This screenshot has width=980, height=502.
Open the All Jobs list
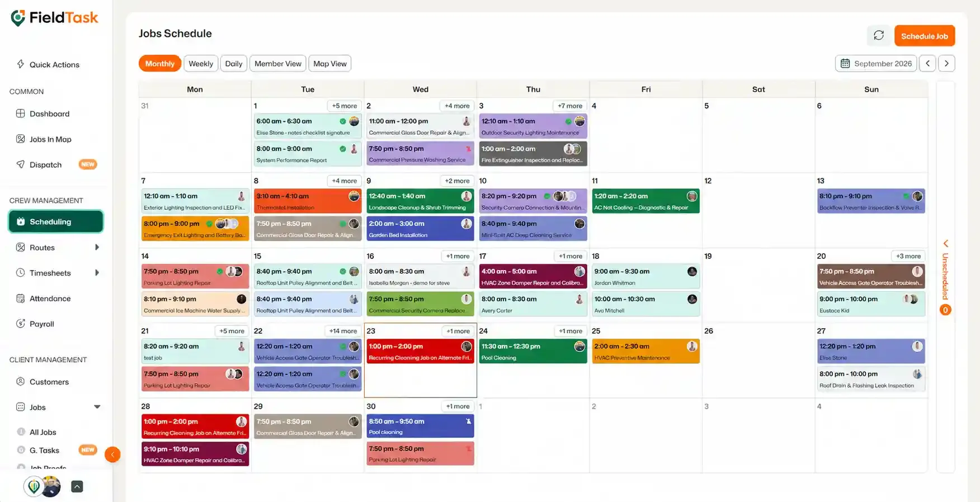[x=43, y=432]
